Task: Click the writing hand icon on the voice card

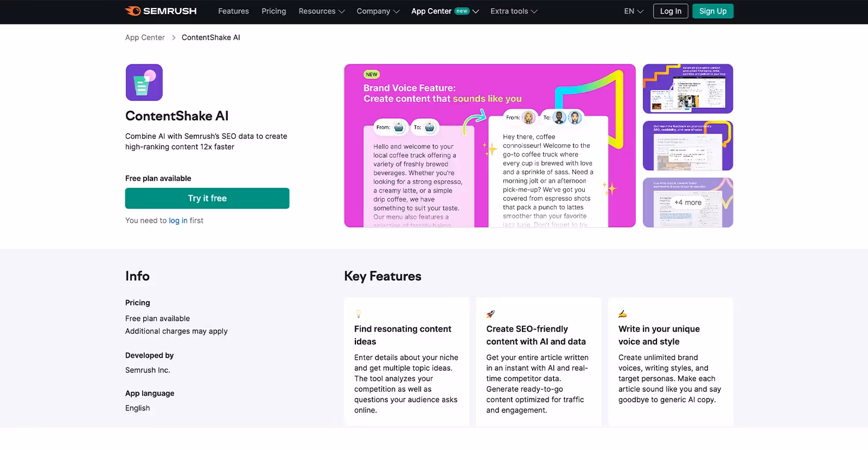Action: click(x=623, y=314)
